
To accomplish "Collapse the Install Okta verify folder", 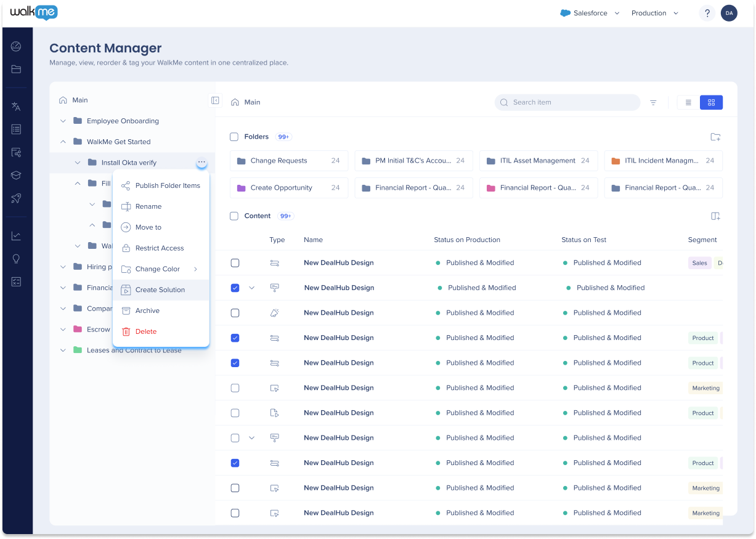I will [78, 162].
